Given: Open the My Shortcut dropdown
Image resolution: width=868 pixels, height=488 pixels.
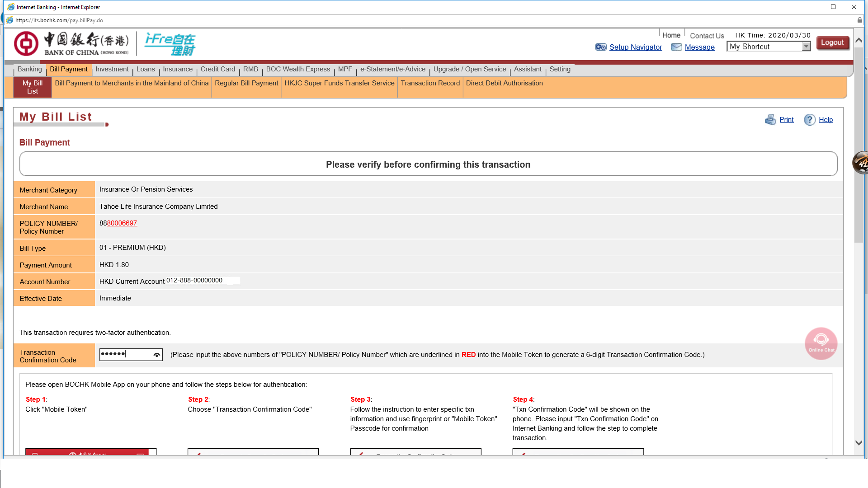Looking at the screenshot, I should (x=769, y=47).
